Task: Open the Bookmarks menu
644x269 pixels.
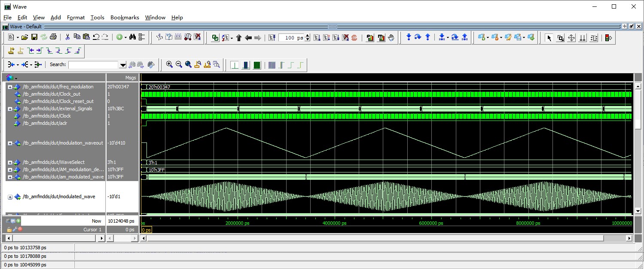Action: click(x=125, y=18)
